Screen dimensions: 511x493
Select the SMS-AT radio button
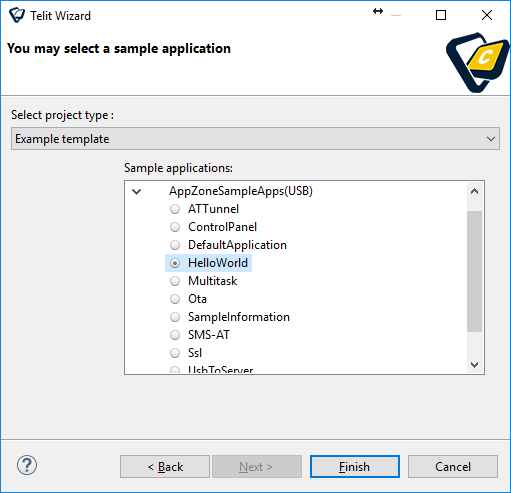click(175, 335)
